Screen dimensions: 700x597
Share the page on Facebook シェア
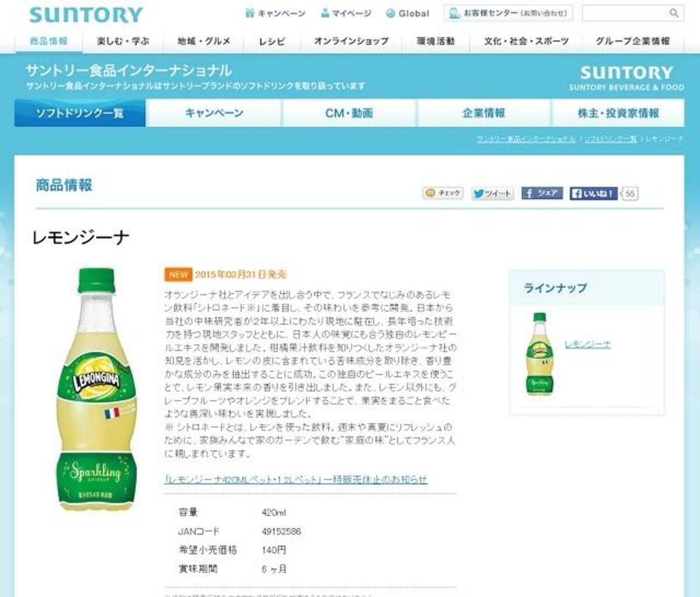pos(542,193)
